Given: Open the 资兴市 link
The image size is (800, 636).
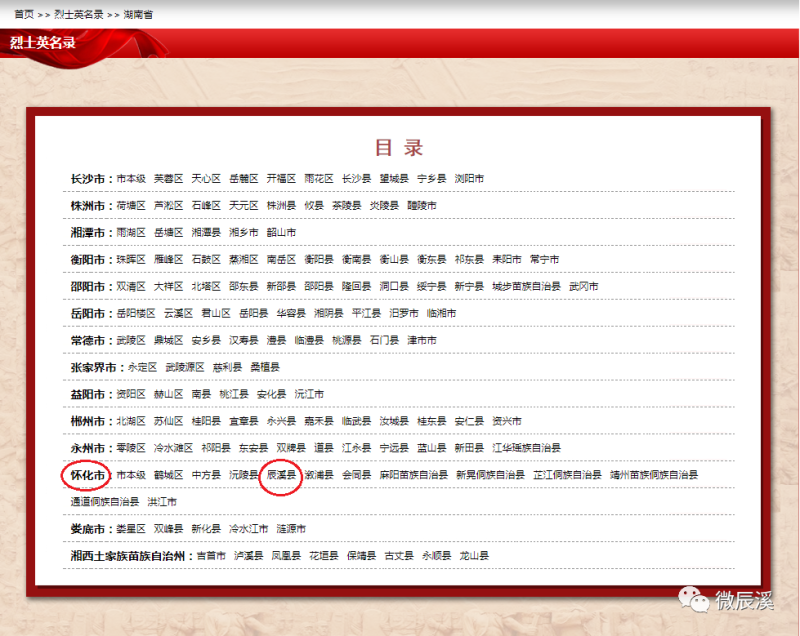Looking at the screenshot, I should (507, 421).
